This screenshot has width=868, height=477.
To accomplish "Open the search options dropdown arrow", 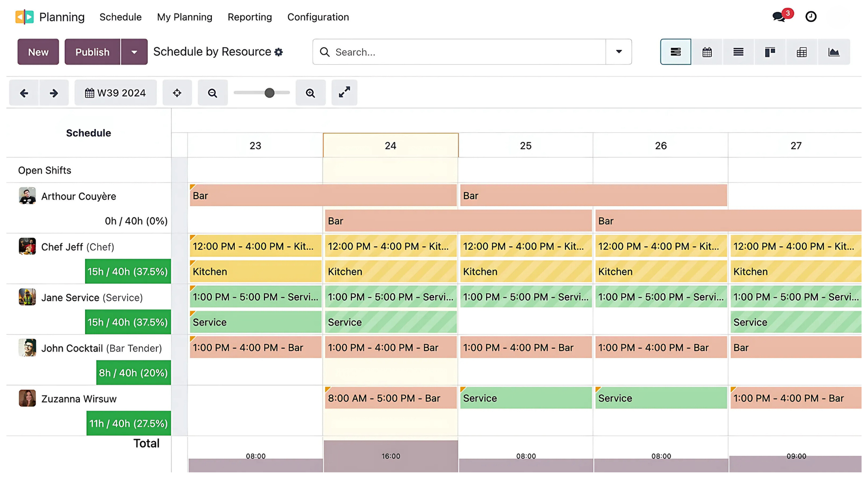I will click(x=618, y=52).
